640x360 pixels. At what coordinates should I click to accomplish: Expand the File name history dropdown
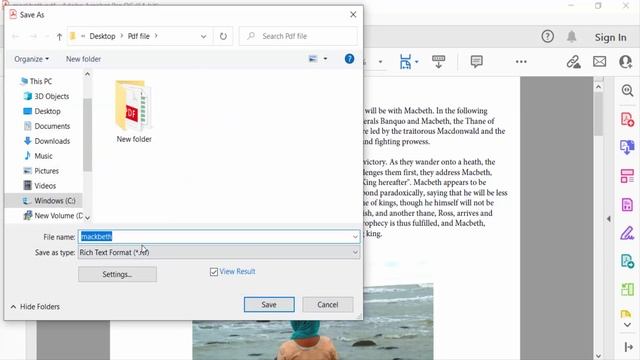tap(355, 237)
